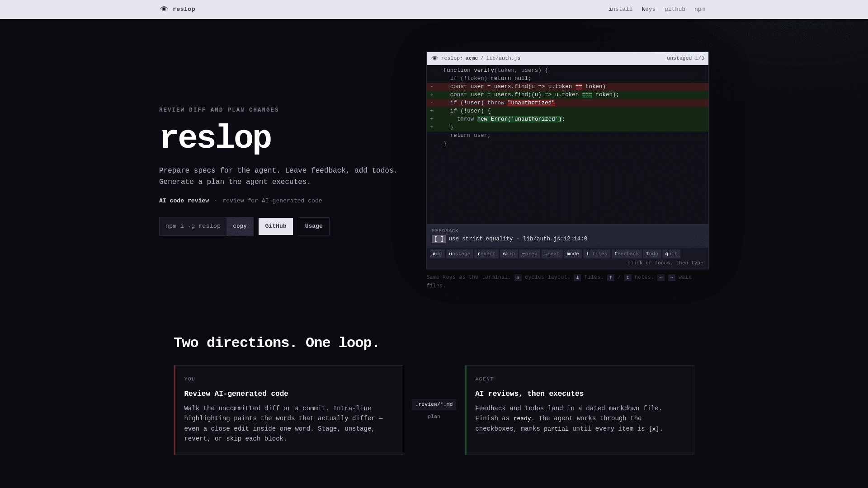Viewport: 868px width, 488px height.
Task: Add a todo with the todo key
Action: (652, 254)
